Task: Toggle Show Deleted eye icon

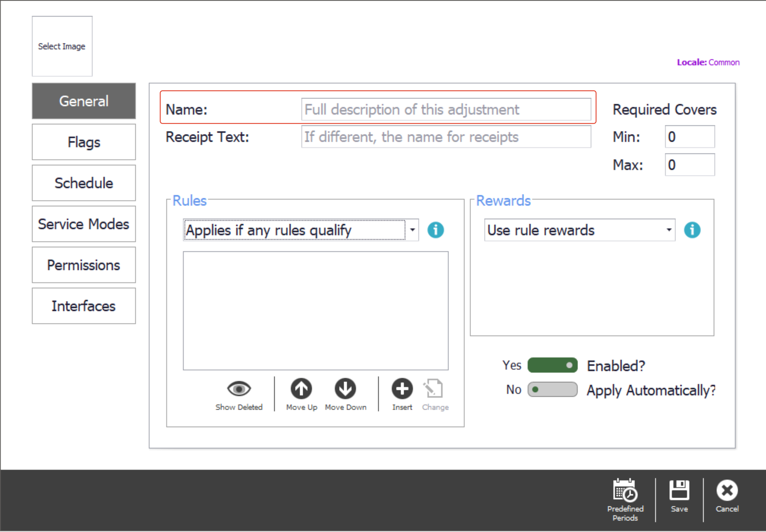Action: tap(239, 389)
